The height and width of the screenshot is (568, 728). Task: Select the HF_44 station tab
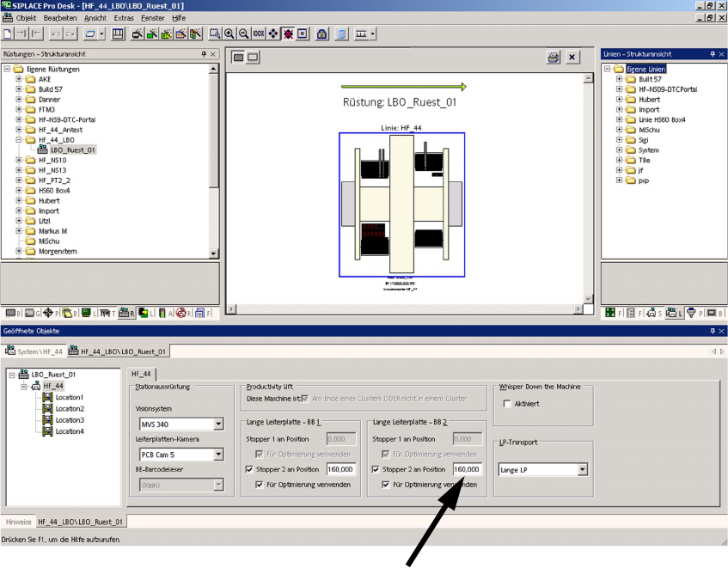point(141,374)
